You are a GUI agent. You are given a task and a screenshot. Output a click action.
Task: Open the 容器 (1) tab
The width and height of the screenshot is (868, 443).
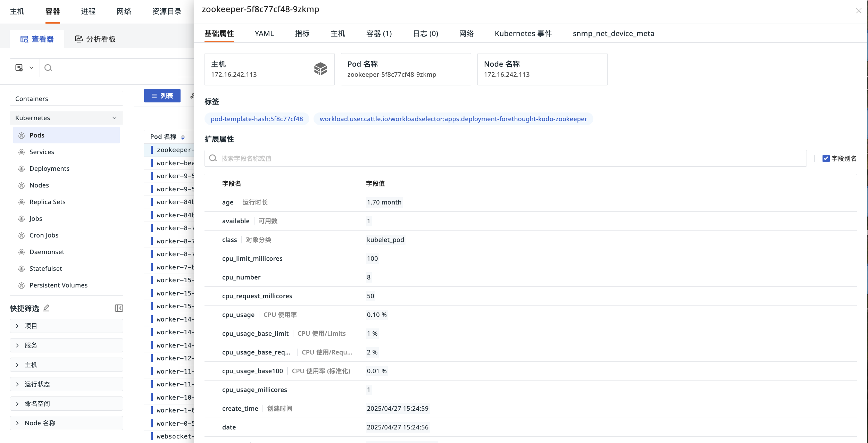[x=379, y=34]
